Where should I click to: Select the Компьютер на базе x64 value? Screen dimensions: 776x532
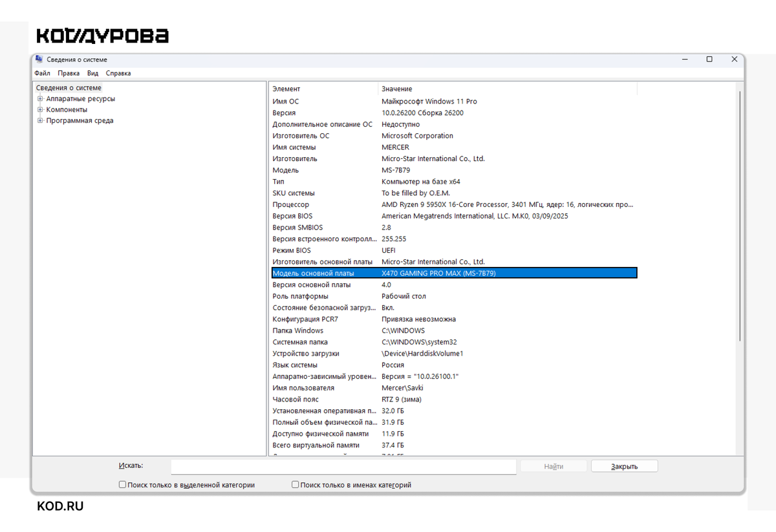click(x=421, y=182)
